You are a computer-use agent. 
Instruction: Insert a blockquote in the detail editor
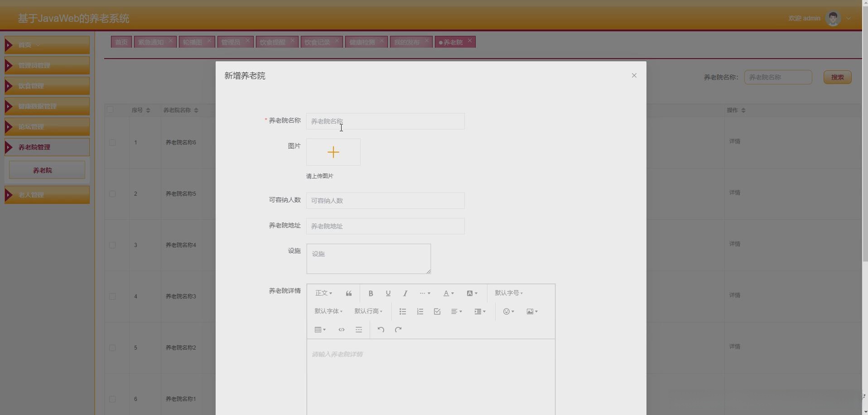[x=348, y=293]
